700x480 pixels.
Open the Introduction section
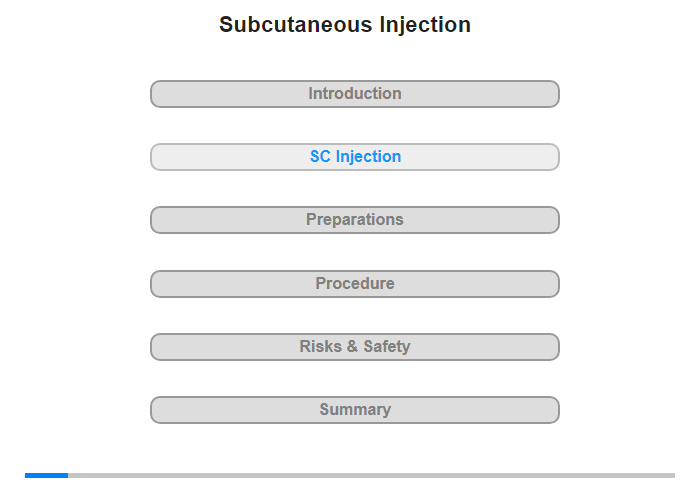coord(355,94)
